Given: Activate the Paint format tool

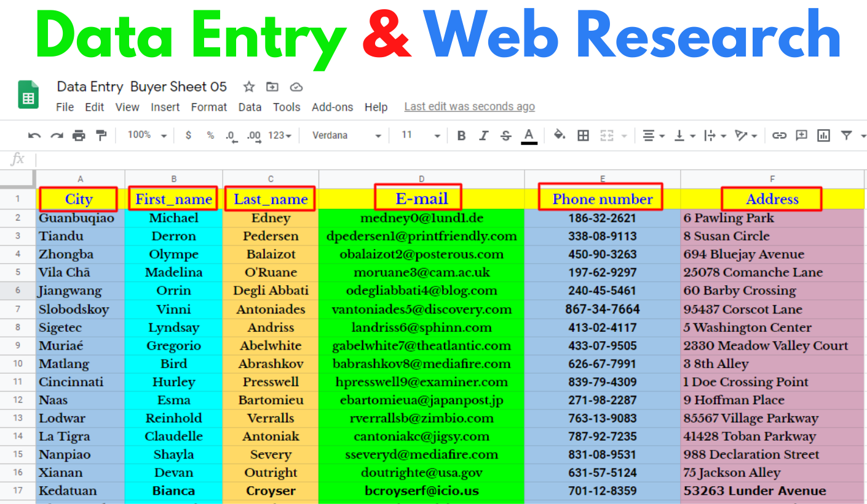Looking at the screenshot, I should coord(100,135).
